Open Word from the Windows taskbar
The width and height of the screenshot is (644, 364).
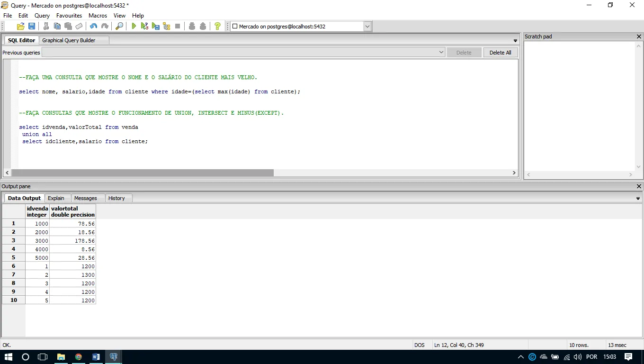pyautogui.click(x=96, y=357)
